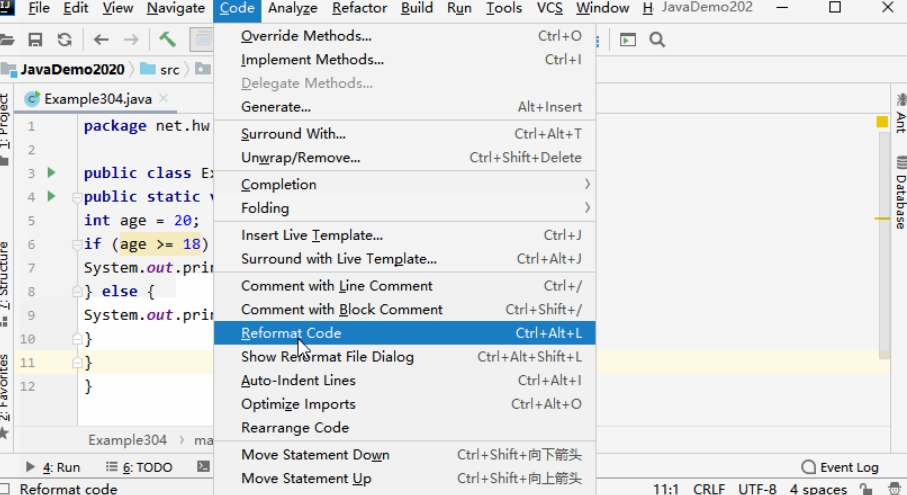Select Optimize Imports menu entry
Viewport: 907px width, 495px height.
coord(404,404)
